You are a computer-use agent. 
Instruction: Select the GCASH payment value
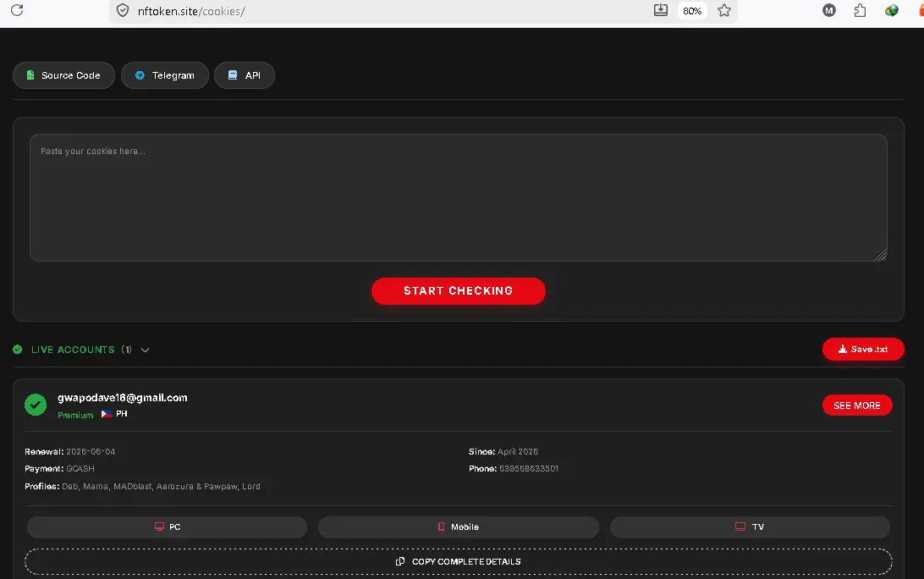tap(80, 469)
